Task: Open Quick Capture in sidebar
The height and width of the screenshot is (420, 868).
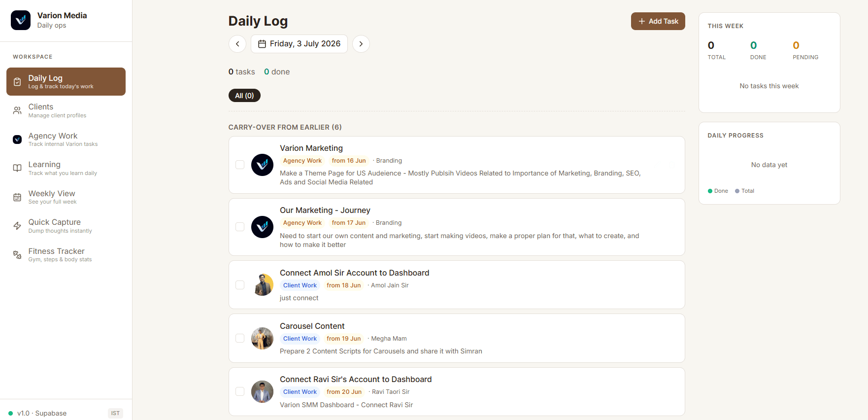Action: 66,226
